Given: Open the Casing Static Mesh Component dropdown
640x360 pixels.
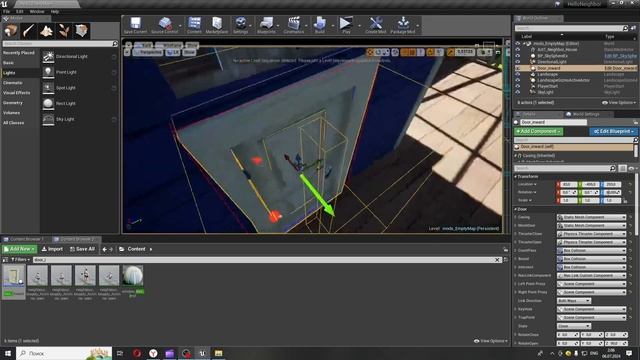Looking at the screenshot, I should pyautogui.click(x=591, y=218).
